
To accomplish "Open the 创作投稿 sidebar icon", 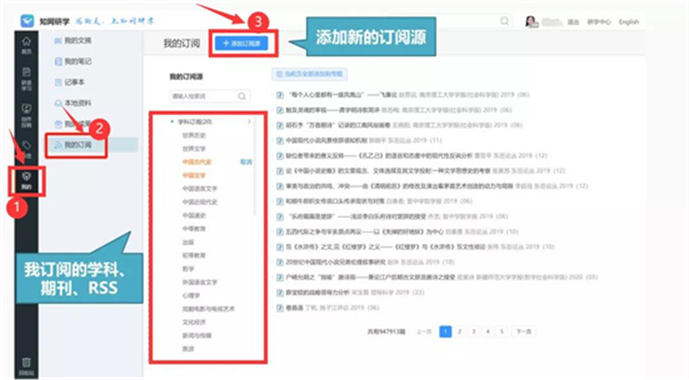I will (26, 115).
